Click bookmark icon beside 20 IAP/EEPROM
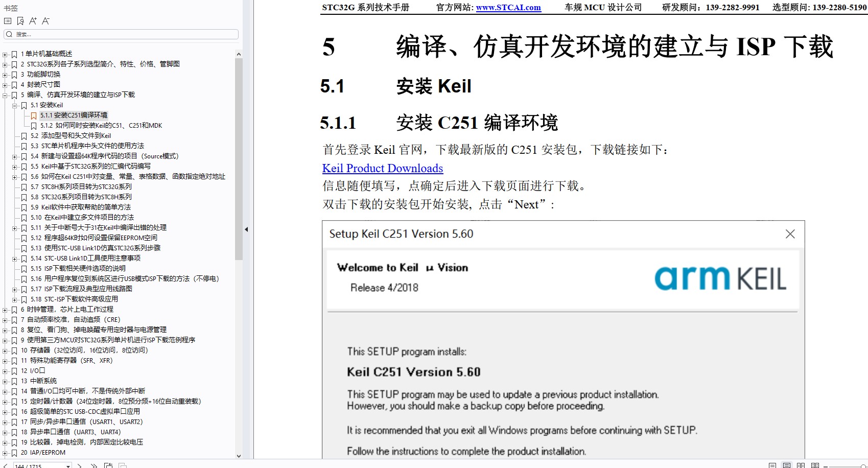 coord(14,453)
